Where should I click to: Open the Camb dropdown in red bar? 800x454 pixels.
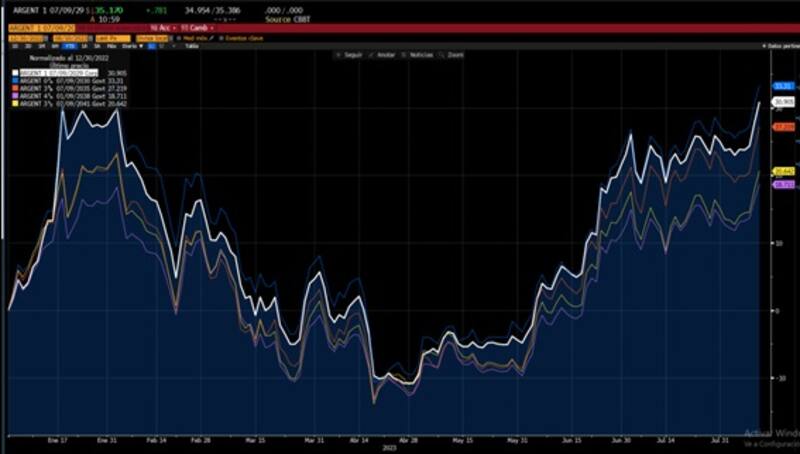[x=190, y=28]
